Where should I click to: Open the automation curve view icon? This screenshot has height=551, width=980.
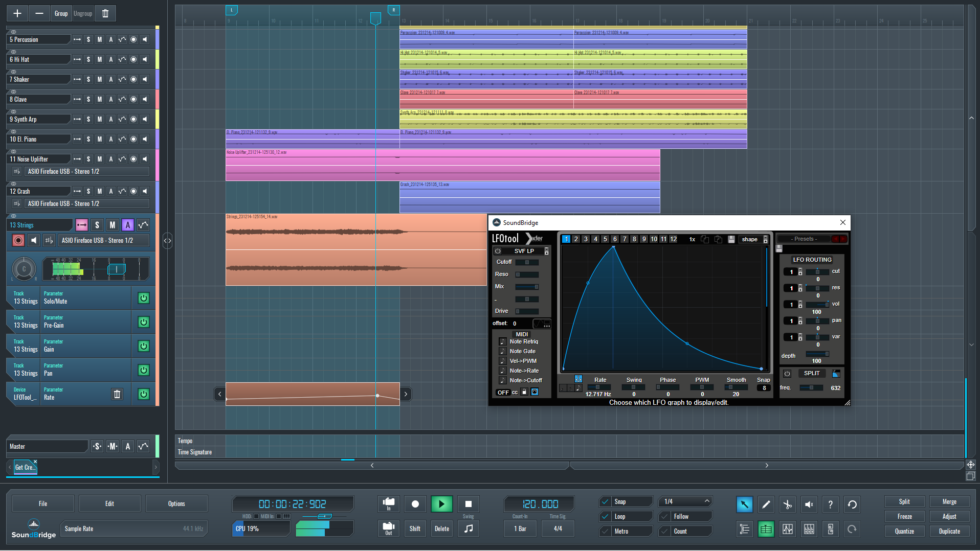point(787,529)
